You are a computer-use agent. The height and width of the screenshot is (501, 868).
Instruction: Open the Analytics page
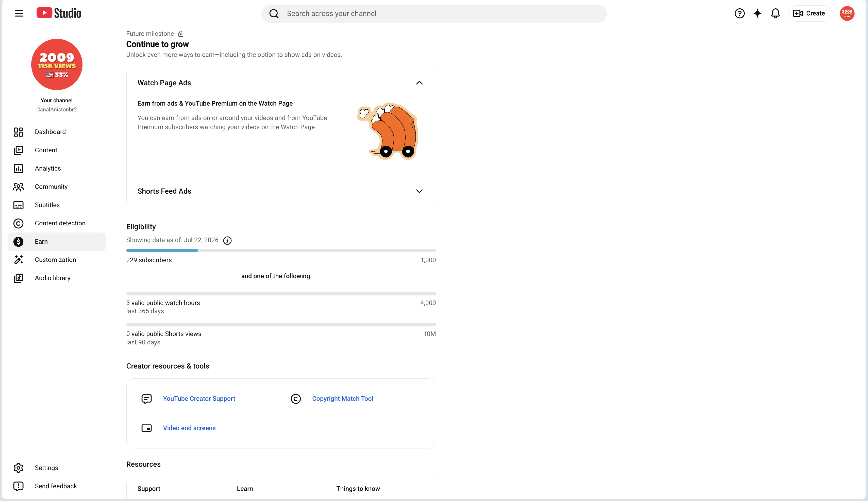[x=48, y=168]
